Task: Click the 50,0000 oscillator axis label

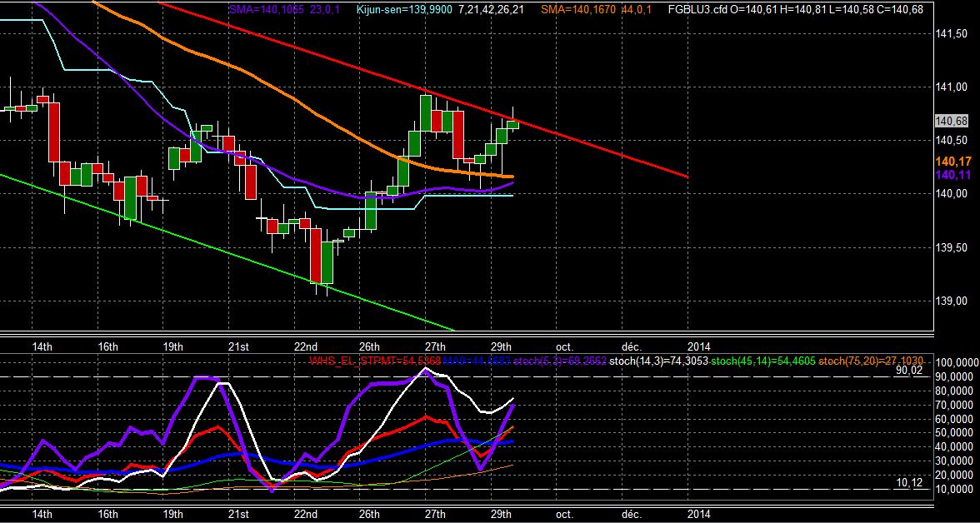Action: tap(953, 434)
